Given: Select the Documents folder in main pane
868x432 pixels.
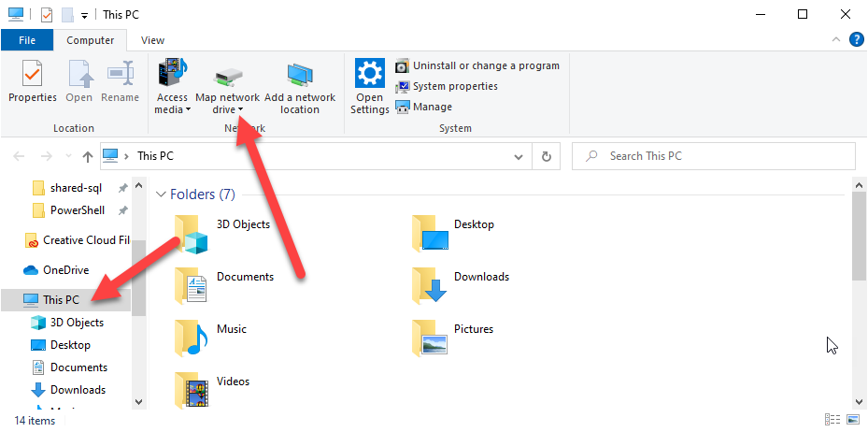Looking at the screenshot, I should point(224,285).
